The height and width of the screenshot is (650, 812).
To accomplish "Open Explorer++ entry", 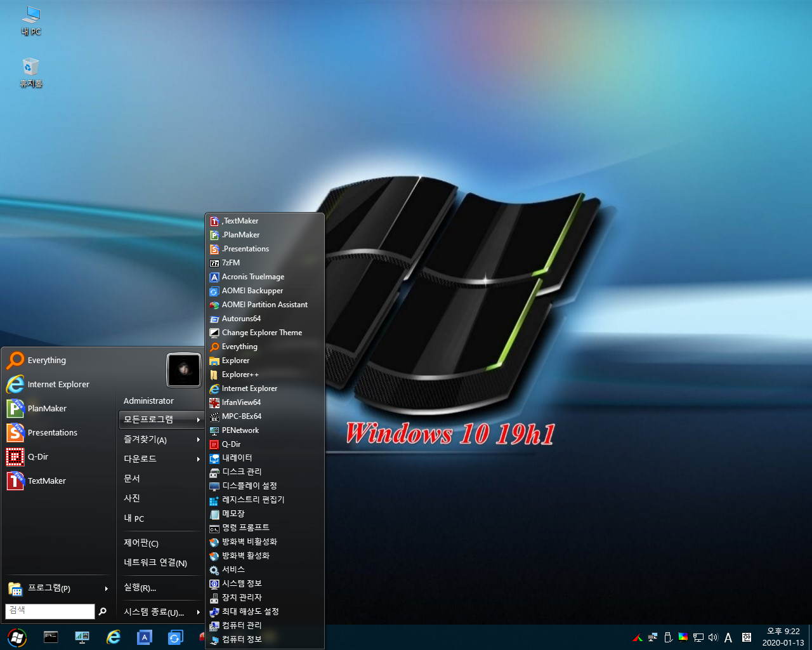I will (265, 375).
